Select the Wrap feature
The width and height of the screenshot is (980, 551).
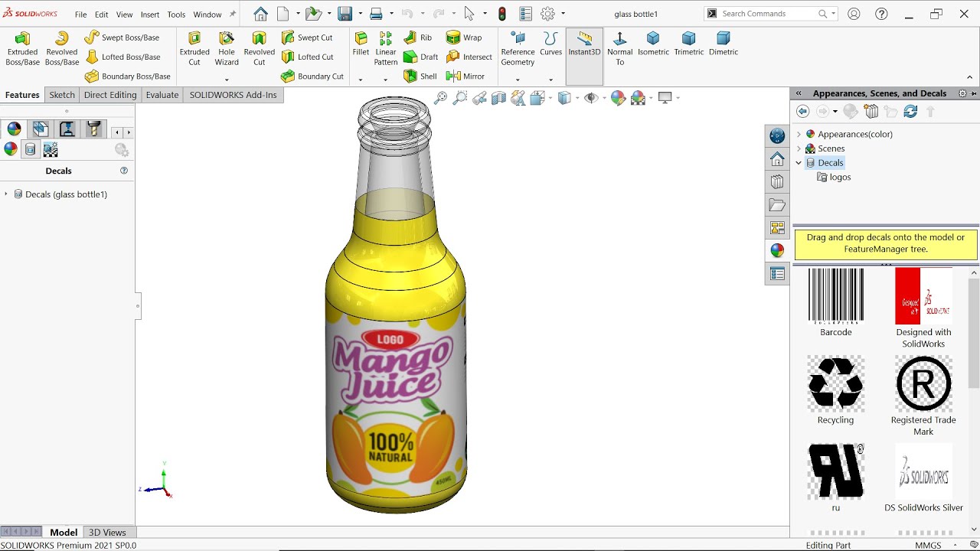464,37
